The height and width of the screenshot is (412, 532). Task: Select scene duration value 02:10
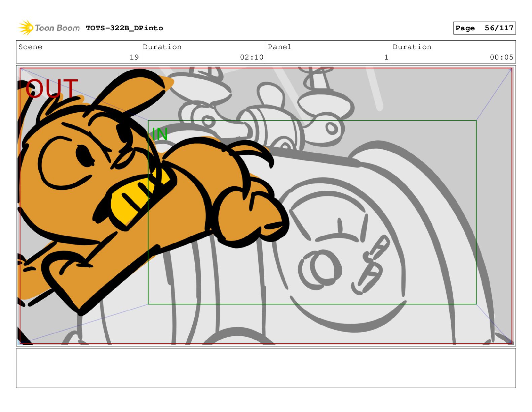tap(252, 57)
